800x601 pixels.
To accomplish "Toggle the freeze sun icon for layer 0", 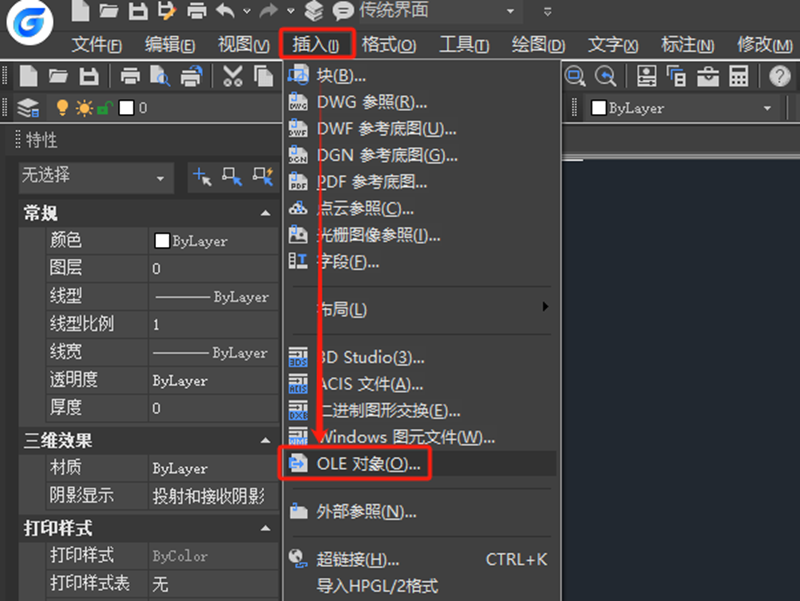I will [x=82, y=106].
